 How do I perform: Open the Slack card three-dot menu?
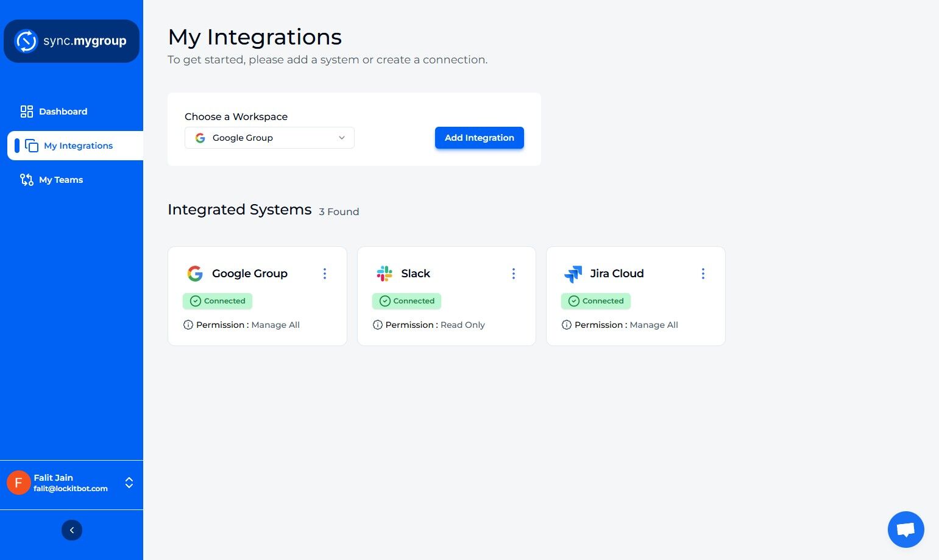point(514,274)
